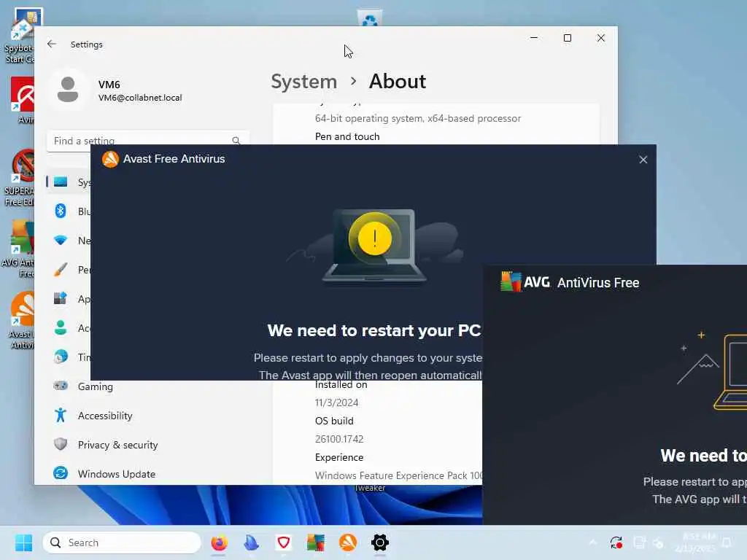Open the red shield Avira taskbar icon
Screen dimensions: 747x560
[x=284, y=542]
